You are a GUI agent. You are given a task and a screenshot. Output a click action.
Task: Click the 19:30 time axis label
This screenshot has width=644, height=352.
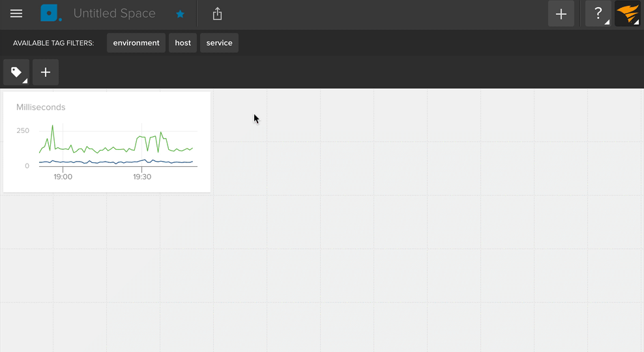click(x=142, y=177)
